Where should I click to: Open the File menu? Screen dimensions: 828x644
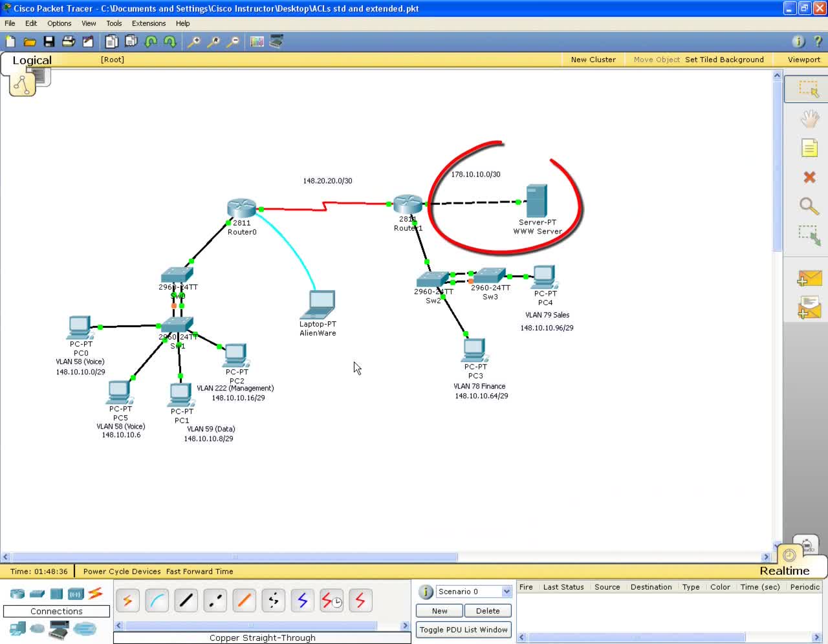pyautogui.click(x=10, y=23)
